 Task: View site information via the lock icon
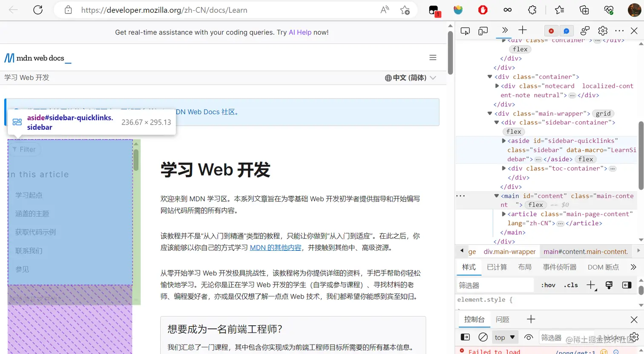[x=68, y=10]
